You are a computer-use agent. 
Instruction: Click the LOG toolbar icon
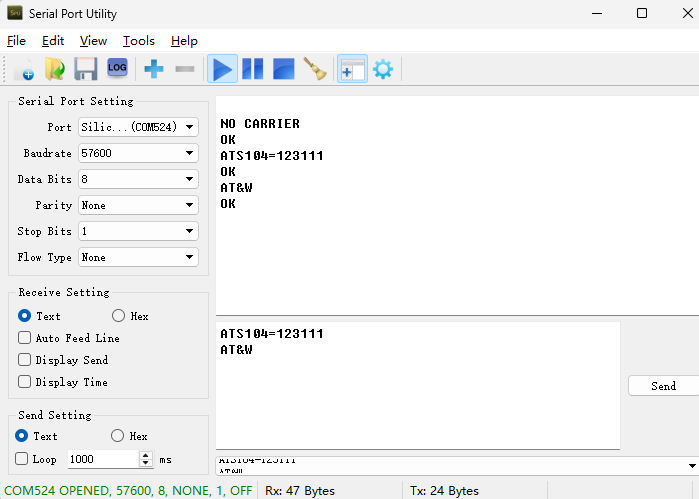tap(117, 69)
